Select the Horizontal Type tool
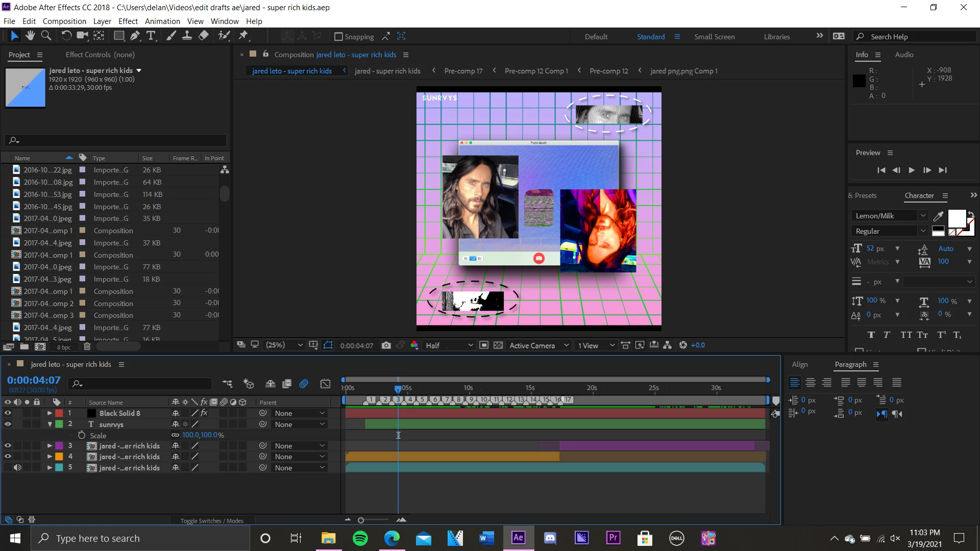This screenshot has height=551, width=980. 151,36
